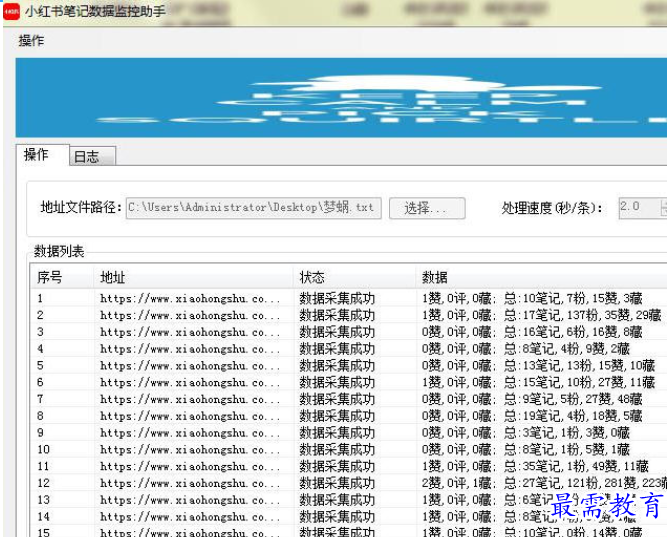The width and height of the screenshot is (672, 537).
Task: Click the 地址 column header
Action: coord(193,277)
